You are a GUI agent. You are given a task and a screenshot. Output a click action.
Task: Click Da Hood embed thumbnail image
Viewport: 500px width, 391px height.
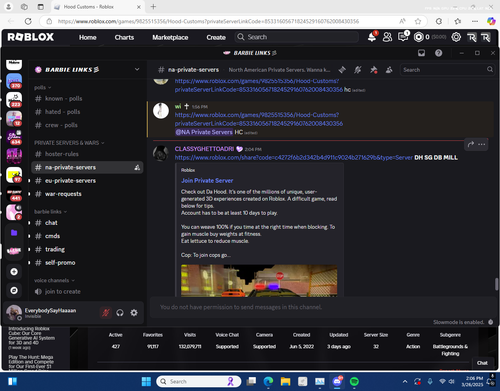tap(259, 281)
